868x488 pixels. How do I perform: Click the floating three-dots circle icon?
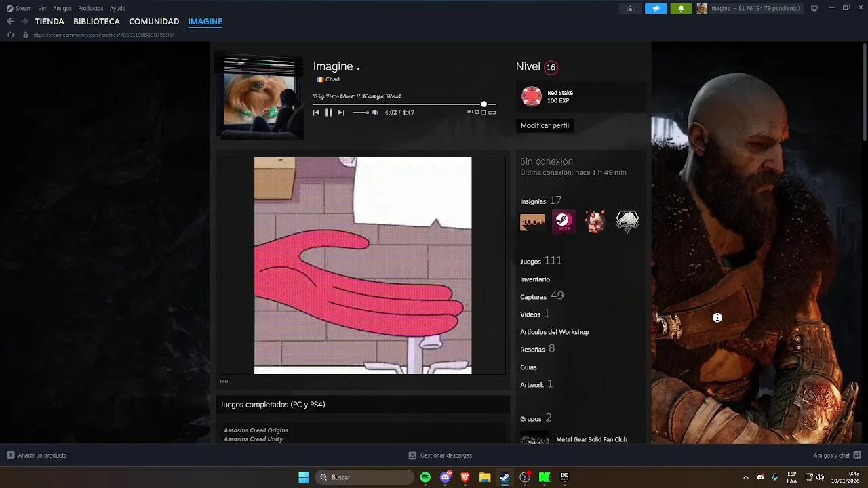pyautogui.click(x=717, y=318)
